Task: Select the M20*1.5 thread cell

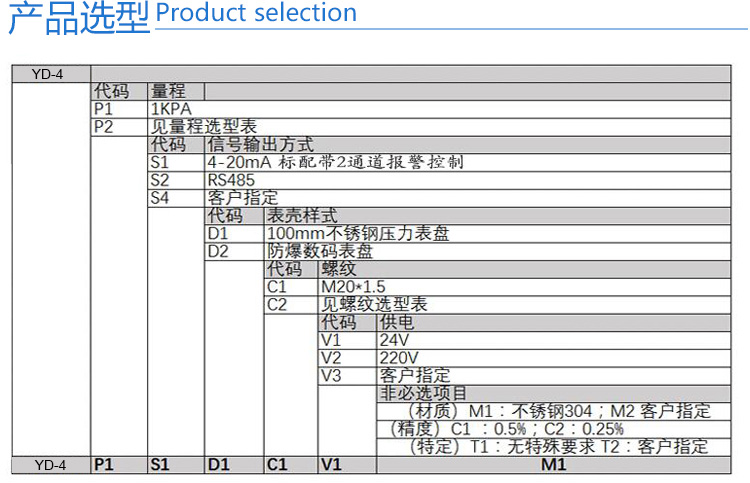Action: tap(353, 287)
